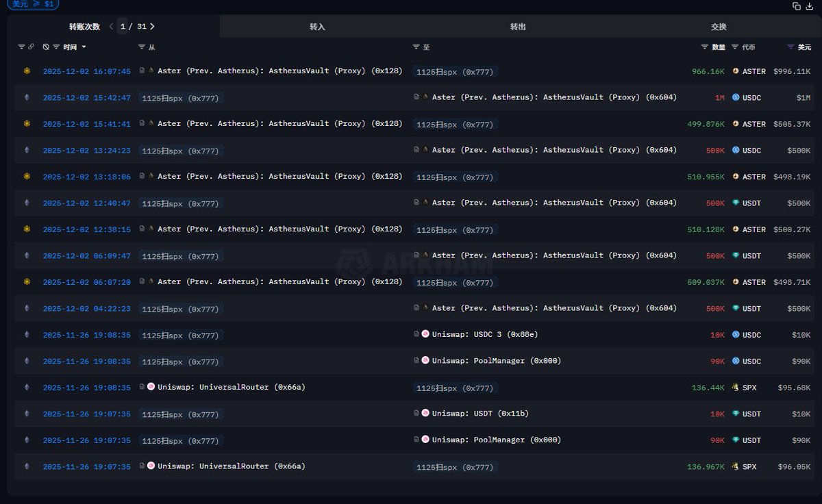This screenshot has width=822, height=504.
Task: Click Ethereum chain icon on 04:22:23 row
Action: click(27, 308)
